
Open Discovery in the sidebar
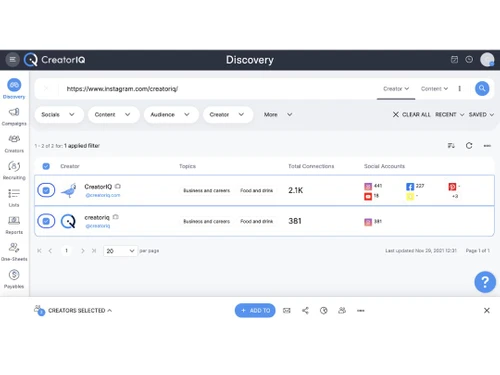coord(14,89)
